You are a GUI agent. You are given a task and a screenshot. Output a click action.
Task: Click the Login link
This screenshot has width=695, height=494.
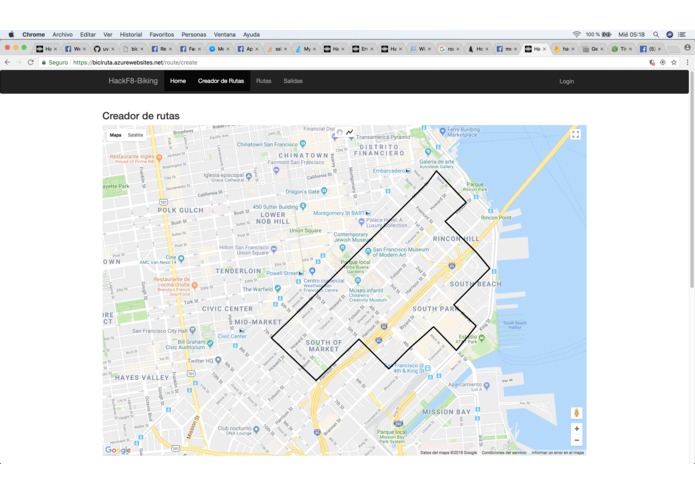tap(566, 82)
